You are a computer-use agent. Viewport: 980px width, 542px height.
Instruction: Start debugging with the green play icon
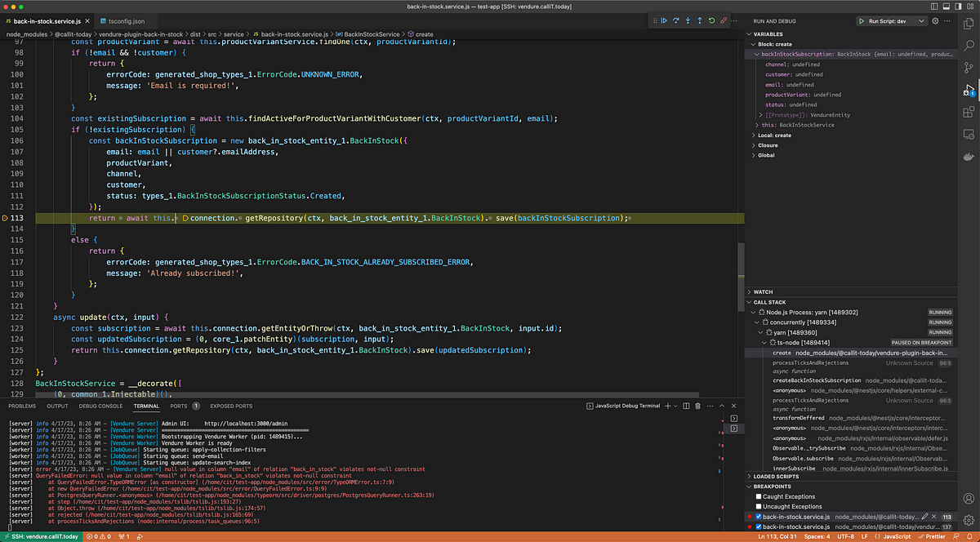coord(862,20)
